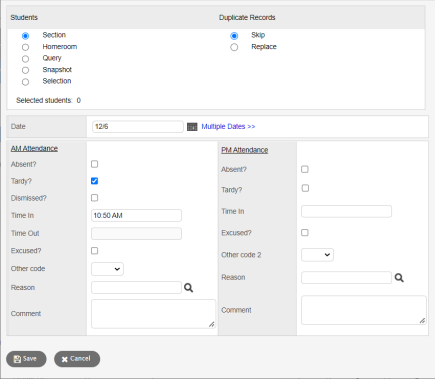Choose Replace for duplicate records

(x=234, y=47)
